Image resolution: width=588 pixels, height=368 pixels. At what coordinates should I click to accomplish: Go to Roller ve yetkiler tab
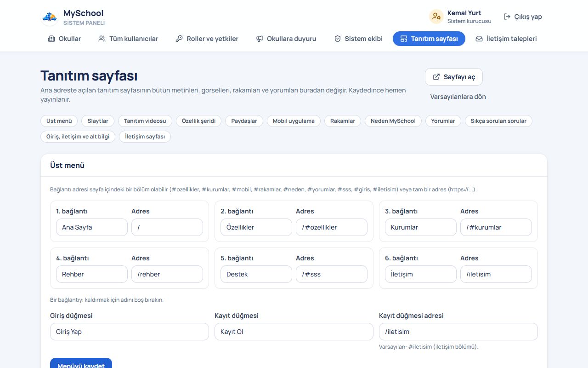(207, 39)
